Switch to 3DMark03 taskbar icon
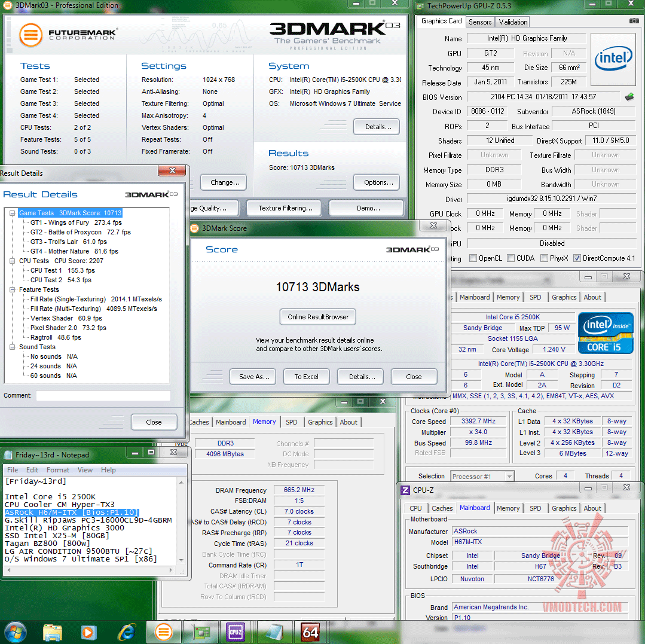This screenshot has height=644, width=645. pos(164,633)
